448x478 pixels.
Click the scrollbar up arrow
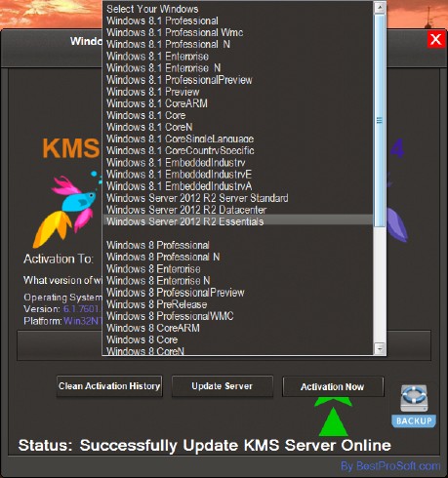point(380,7)
